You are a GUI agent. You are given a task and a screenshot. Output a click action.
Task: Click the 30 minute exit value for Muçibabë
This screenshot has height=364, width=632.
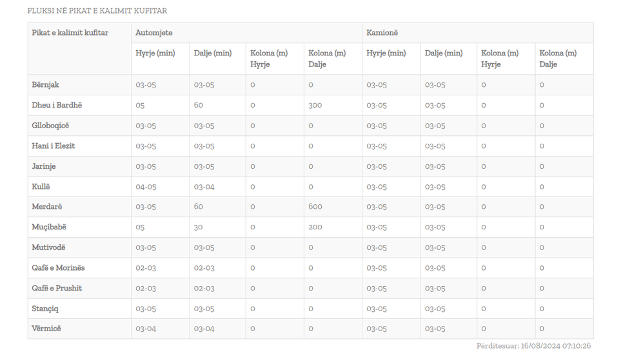coord(199,227)
